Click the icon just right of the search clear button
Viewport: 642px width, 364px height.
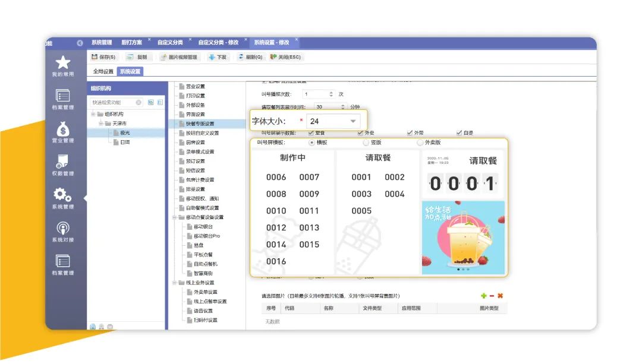(x=150, y=102)
